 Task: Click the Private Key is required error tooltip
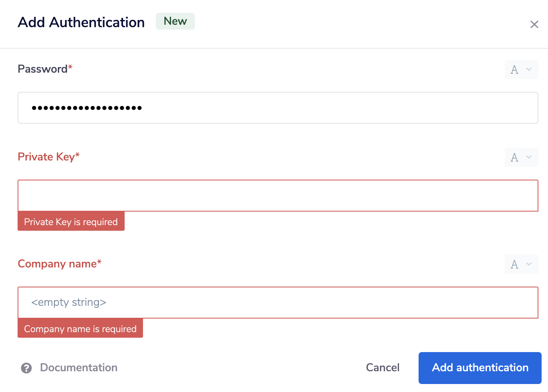pos(71,222)
